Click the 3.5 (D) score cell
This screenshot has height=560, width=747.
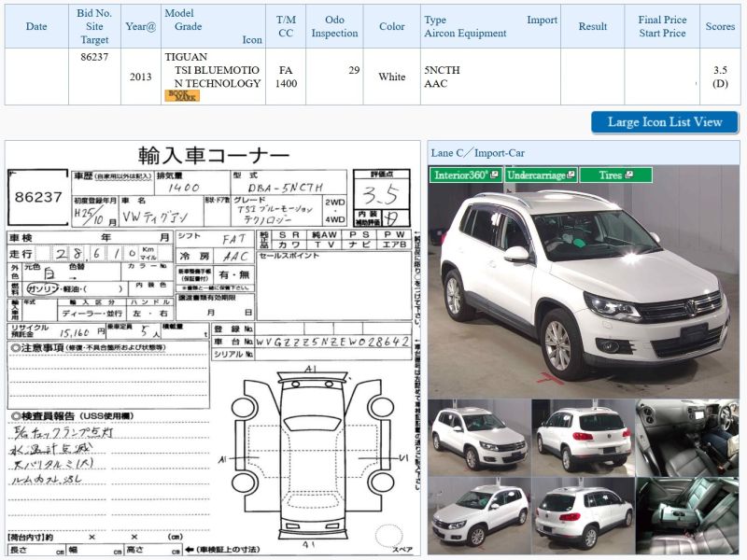(x=720, y=77)
